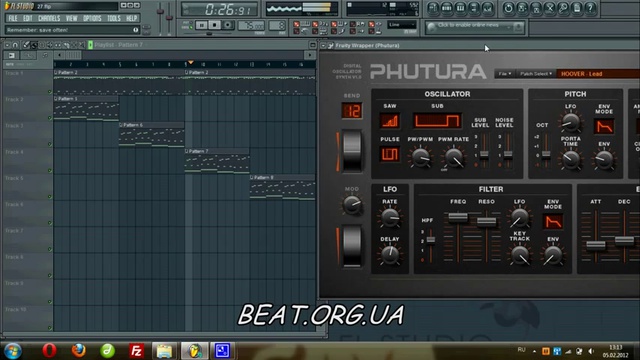
Task: Open the TOOLS menu
Action: 114,18
